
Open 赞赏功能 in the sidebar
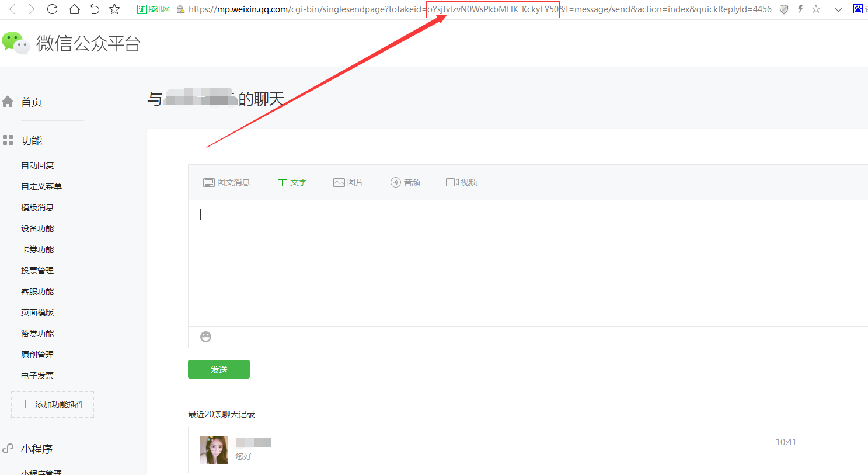coord(37,334)
